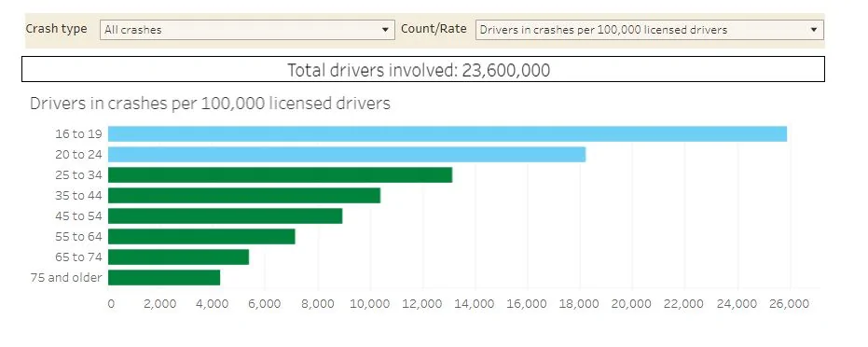The height and width of the screenshot is (347, 868).
Task: Click the 2,000 x-axis tick label
Action: [x=160, y=304]
